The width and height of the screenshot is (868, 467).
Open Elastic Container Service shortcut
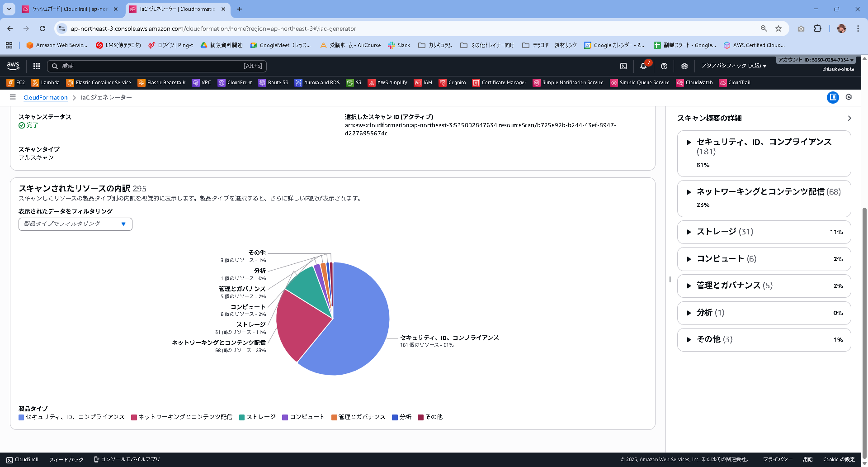pyautogui.click(x=99, y=82)
